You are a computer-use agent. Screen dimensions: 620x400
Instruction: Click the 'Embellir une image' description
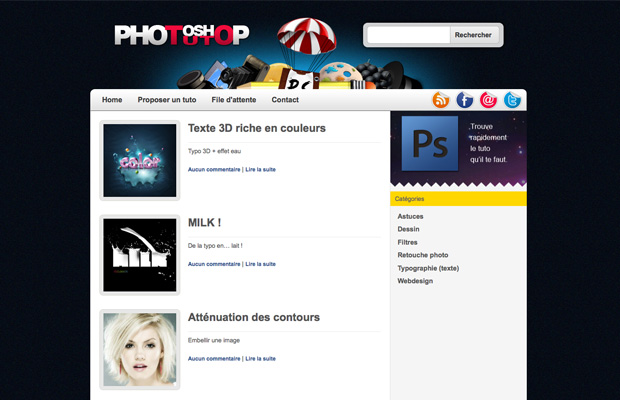[214, 340]
